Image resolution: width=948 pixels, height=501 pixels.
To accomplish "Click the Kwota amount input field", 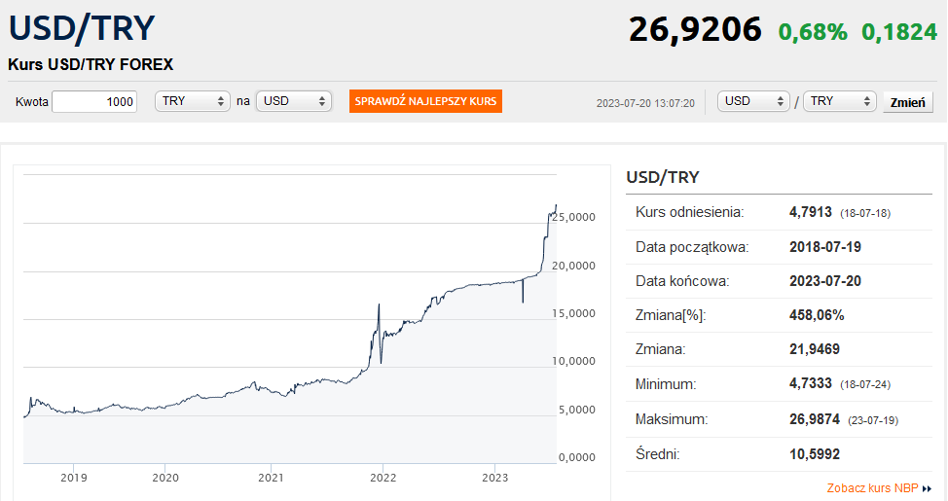I will 95,102.
